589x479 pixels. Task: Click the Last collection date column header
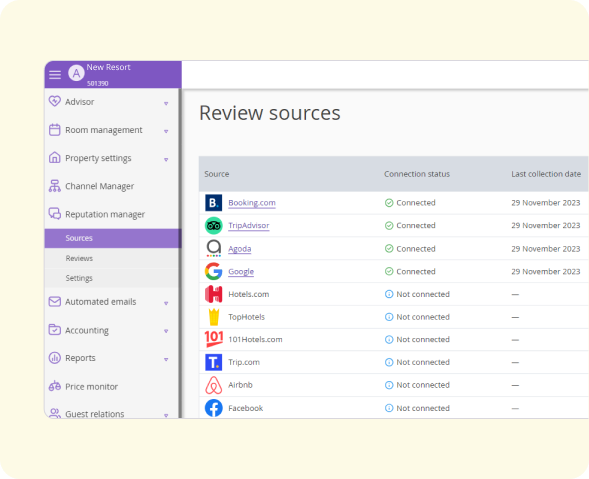[x=546, y=174]
